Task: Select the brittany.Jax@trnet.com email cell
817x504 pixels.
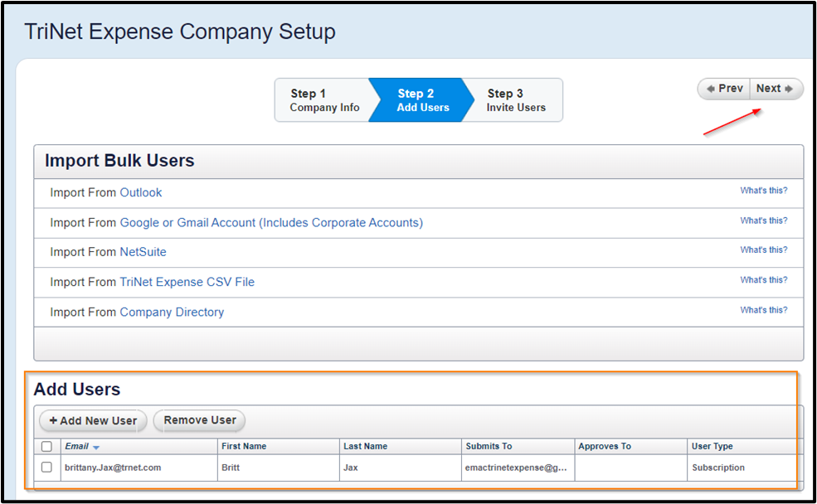Action: pyautogui.click(x=139, y=468)
